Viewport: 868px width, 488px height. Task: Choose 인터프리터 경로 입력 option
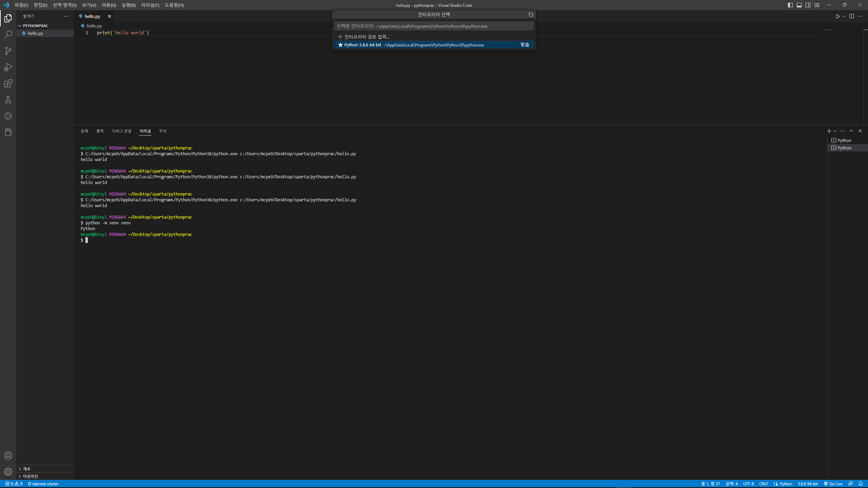[434, 37]
